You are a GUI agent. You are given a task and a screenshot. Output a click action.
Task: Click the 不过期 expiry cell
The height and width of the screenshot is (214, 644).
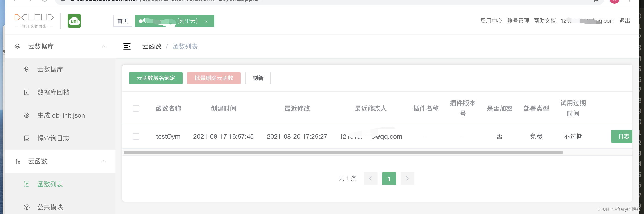pos(573,136)
